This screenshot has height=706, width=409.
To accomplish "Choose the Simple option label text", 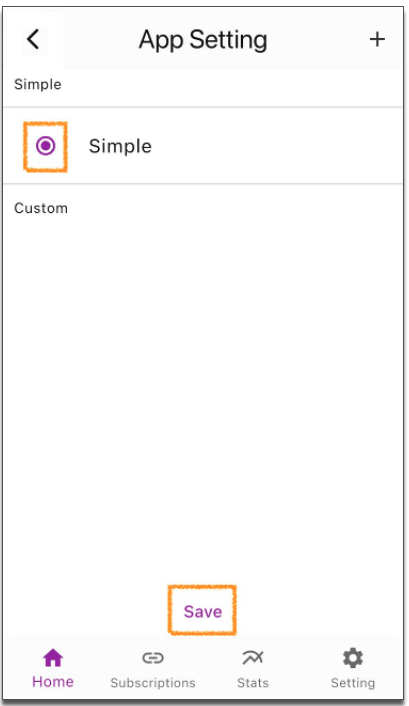I will 120,146.
